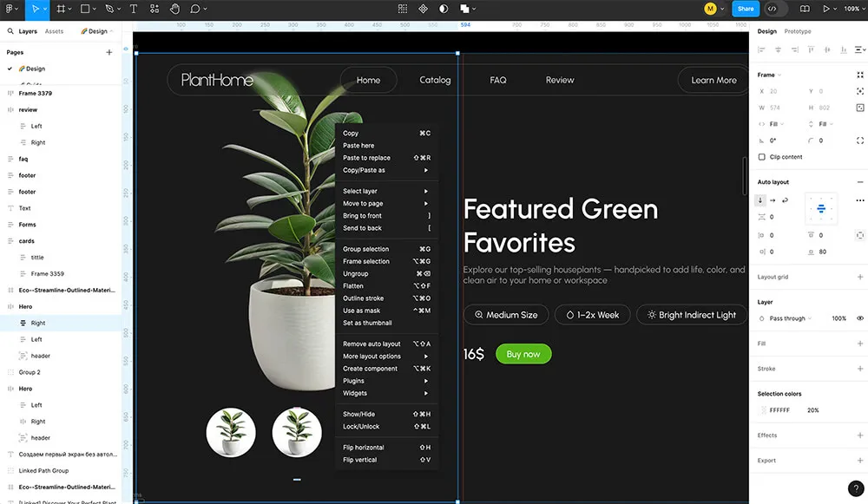Viewport: 868px width, 504px height.
Task: Open auto layout advanced settings ellipsis
Action: click(860, 200)
